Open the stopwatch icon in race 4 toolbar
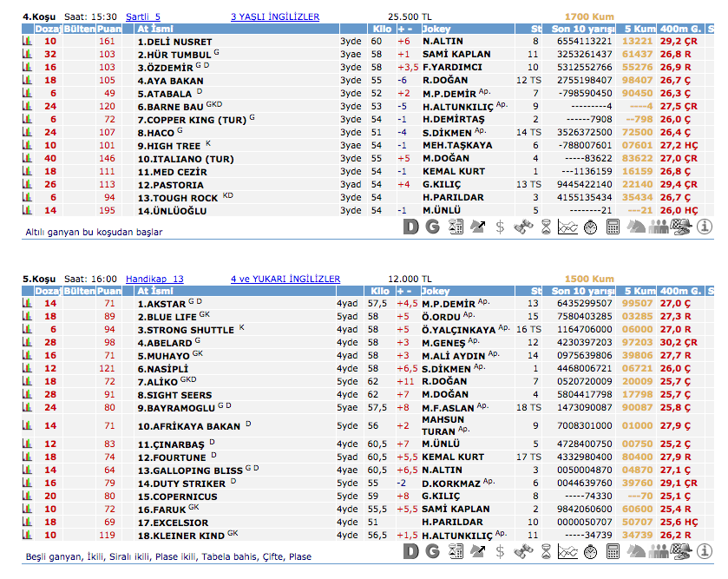 (590, 227)
